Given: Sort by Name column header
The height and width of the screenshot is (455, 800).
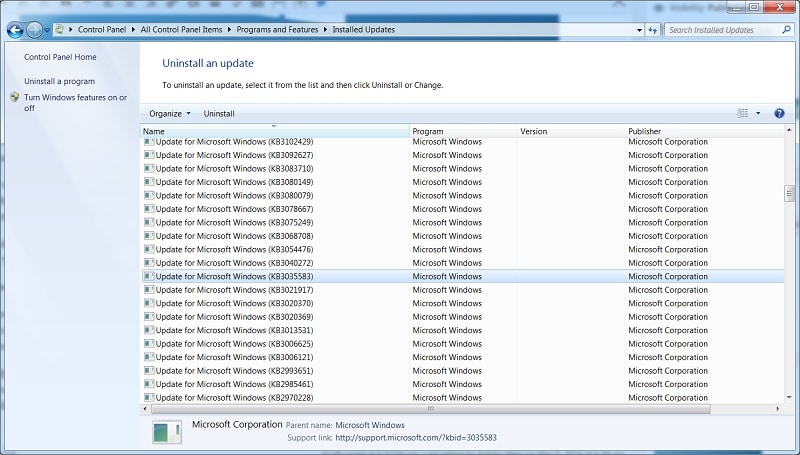Looking at the screenshot, I should [x=275, y=131].
